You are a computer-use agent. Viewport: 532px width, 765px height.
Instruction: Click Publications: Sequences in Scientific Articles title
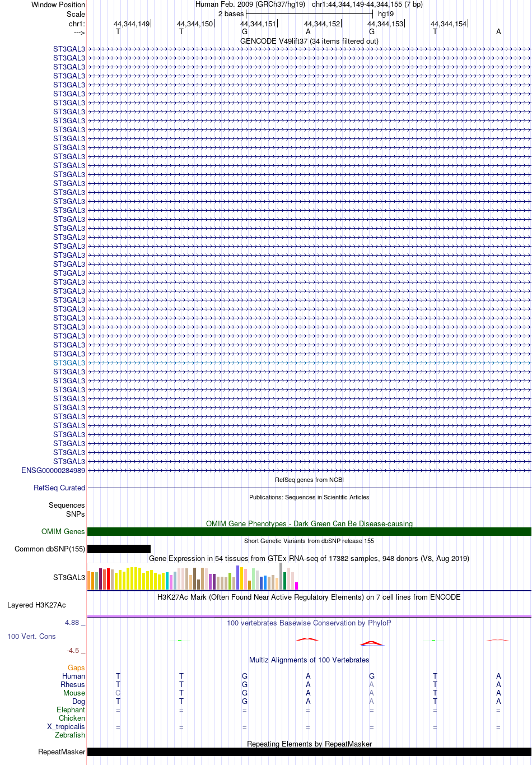(309, 497)
